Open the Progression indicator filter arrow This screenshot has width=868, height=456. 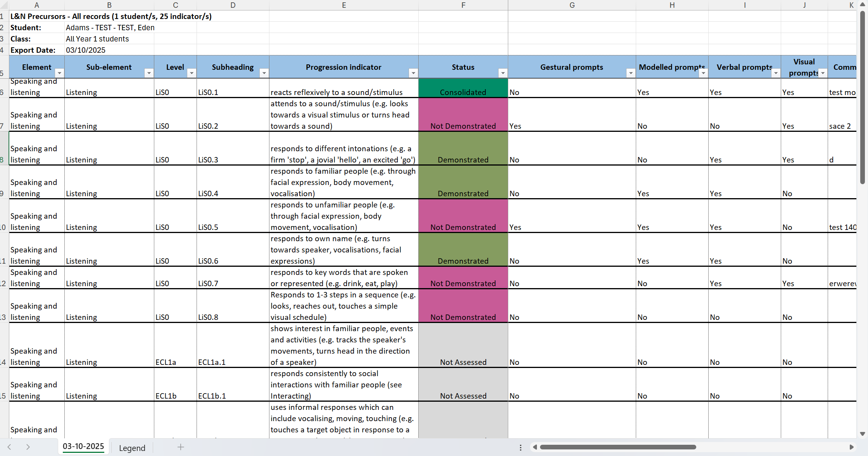pos(413,73)
